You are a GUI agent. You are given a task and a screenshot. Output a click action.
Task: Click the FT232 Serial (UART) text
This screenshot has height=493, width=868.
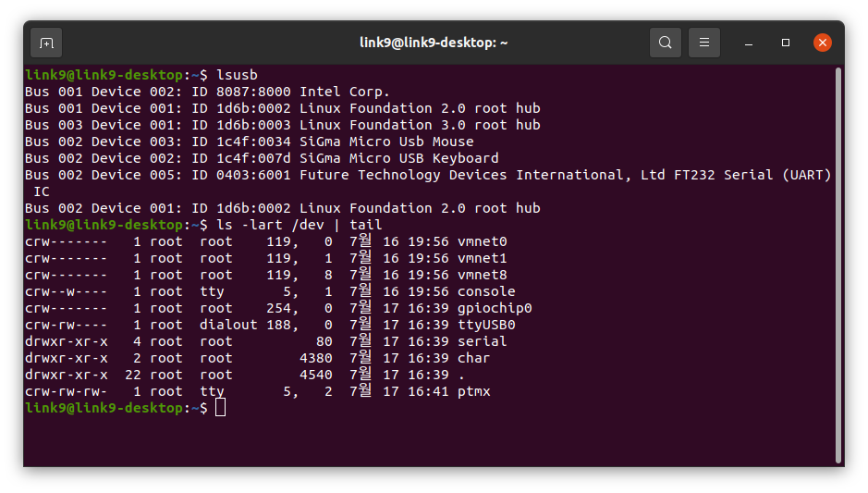[752, 175]
